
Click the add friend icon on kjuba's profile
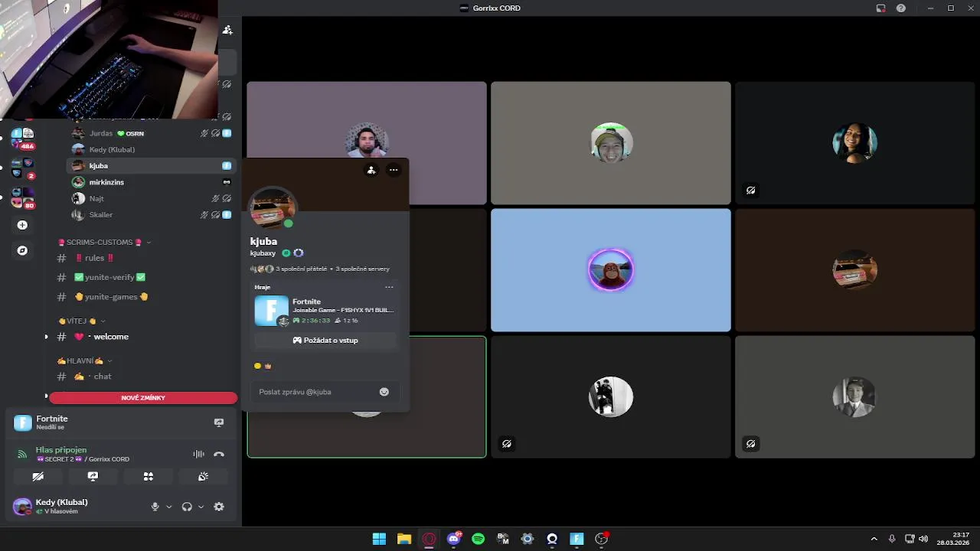(x=371, y=170)
